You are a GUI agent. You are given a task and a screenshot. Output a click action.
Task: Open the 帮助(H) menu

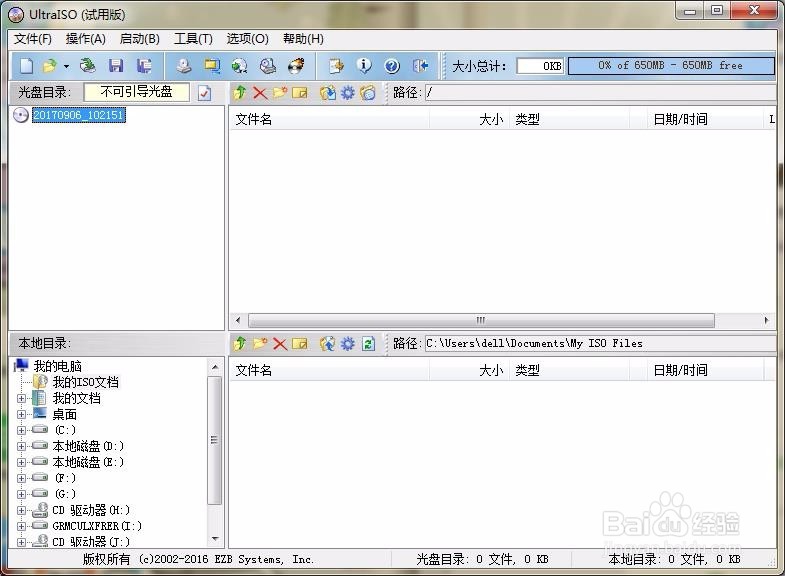pos(303,39)
